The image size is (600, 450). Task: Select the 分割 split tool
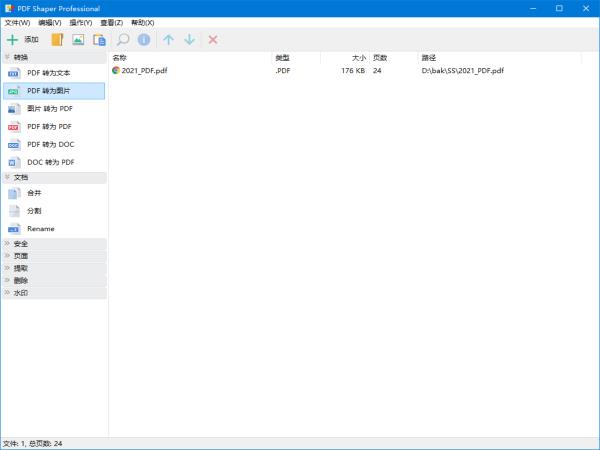click(x=54, y=211)
